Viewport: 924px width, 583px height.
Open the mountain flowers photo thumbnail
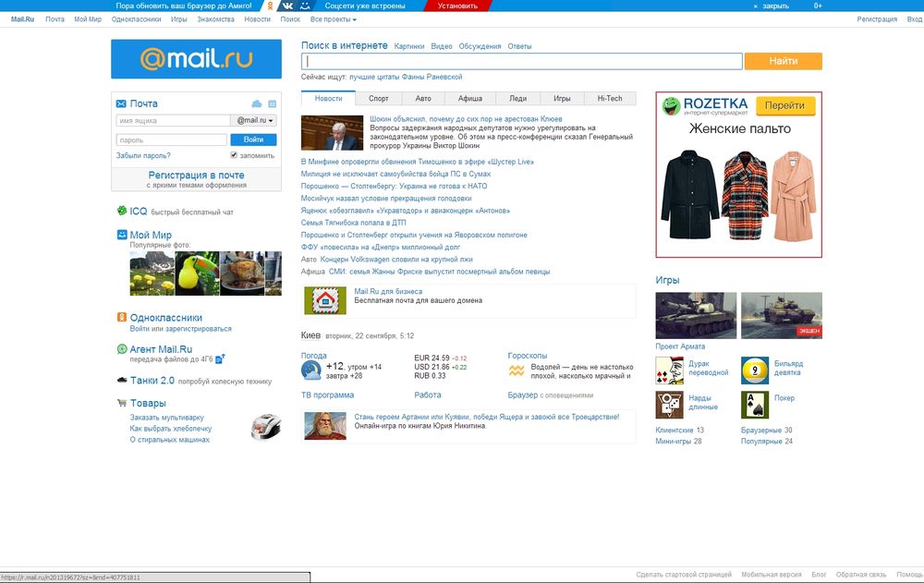pos(152,273)
